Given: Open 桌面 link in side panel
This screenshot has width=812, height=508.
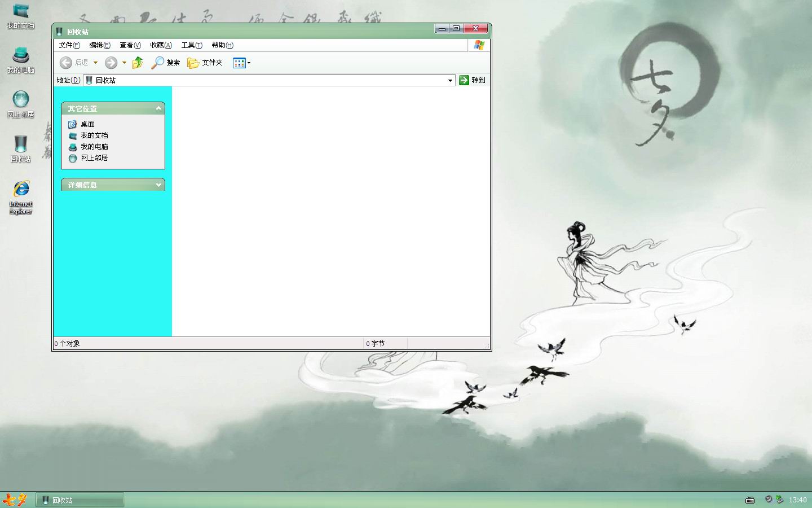Looking at the screenshot, I should click(82, 124).
